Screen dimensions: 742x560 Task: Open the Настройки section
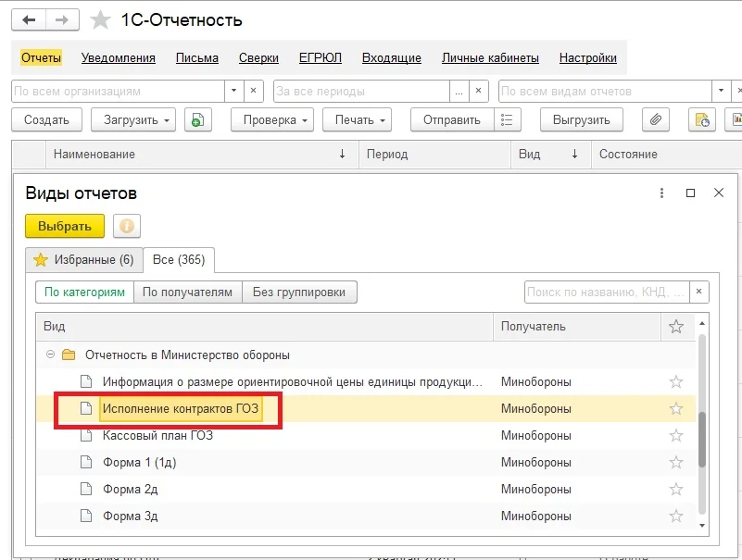(588, 57)
